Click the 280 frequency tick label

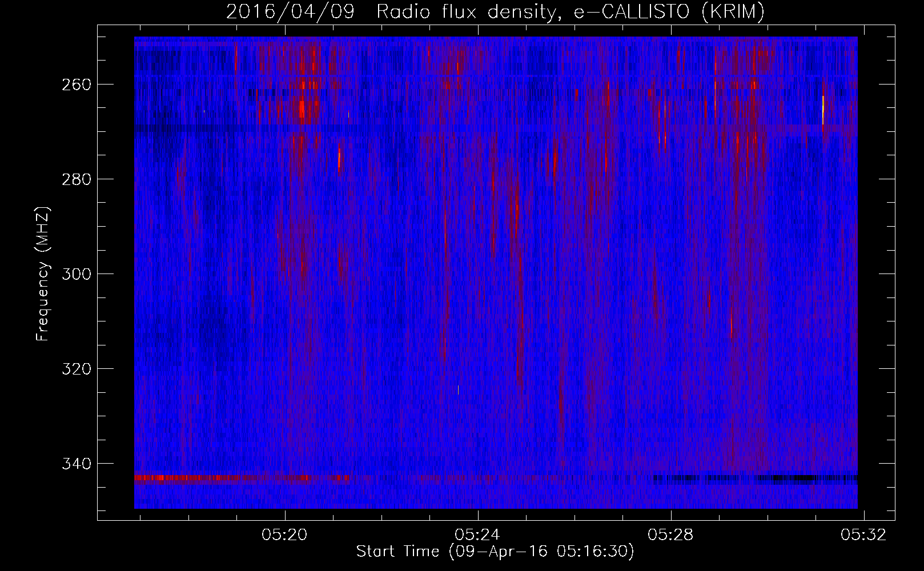pos(75,179)
